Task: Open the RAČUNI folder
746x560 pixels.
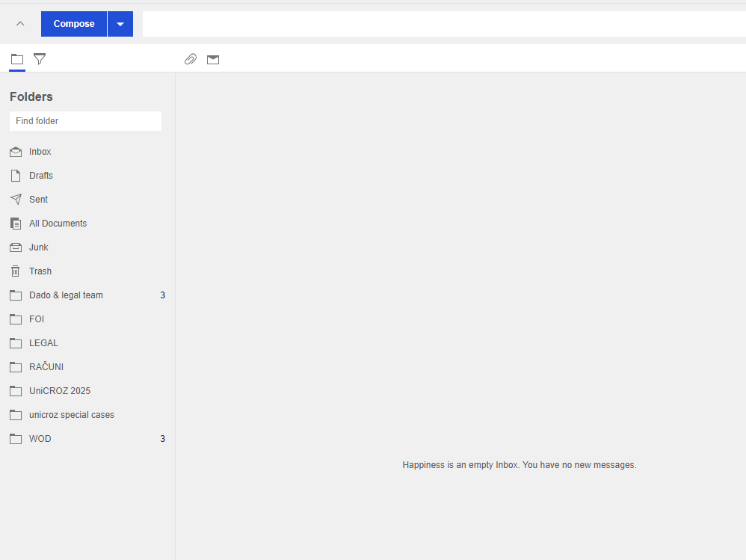Action: pos(87,367)
